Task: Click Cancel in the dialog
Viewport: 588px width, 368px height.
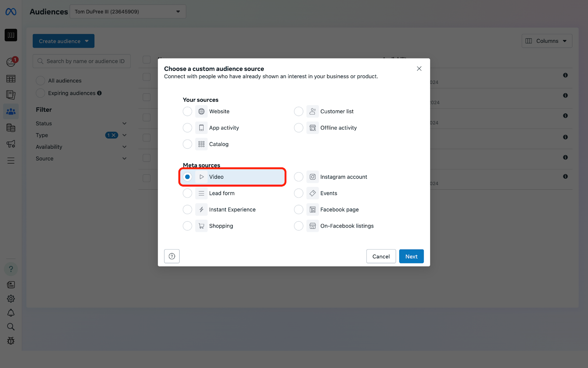Action: (381, 256)
